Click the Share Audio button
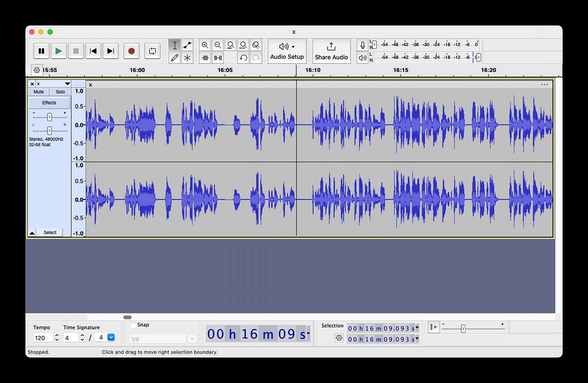The image size is (588, 383). click(x=331, y=51)
